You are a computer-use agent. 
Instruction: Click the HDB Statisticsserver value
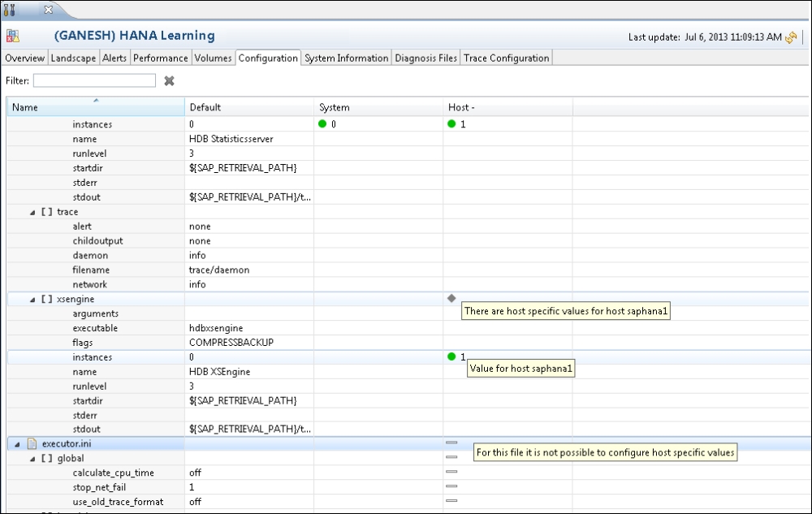(231, 139)
